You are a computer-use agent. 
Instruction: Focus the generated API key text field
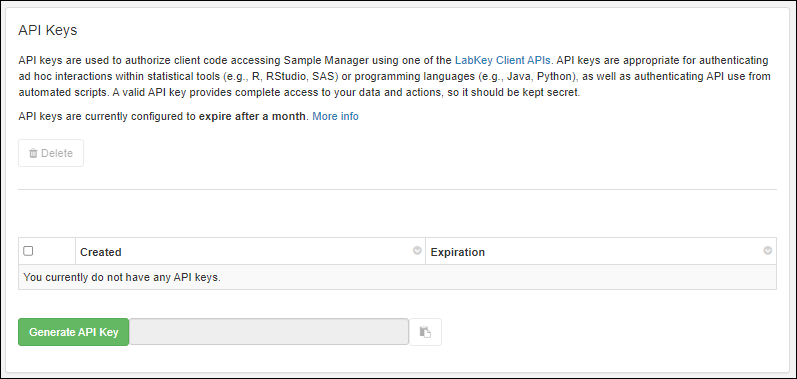point(269,332)
